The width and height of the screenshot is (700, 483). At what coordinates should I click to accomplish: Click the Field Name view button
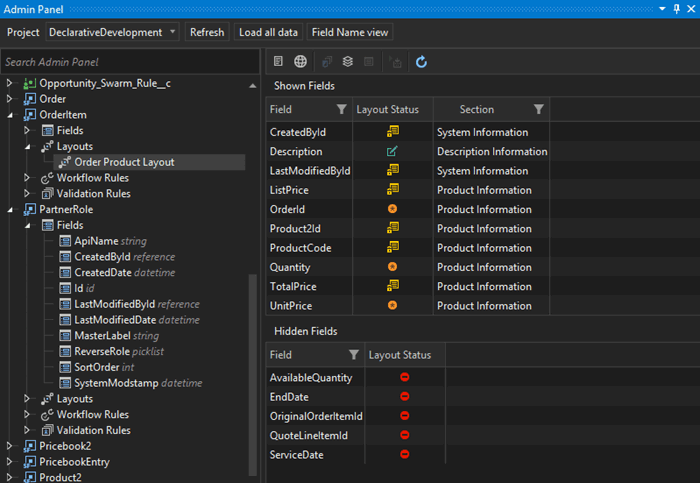coord(350,32)
